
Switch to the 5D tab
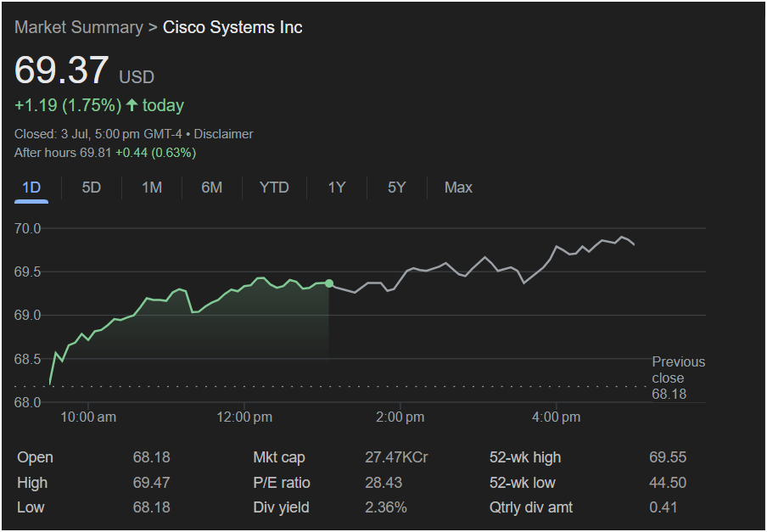91,188
